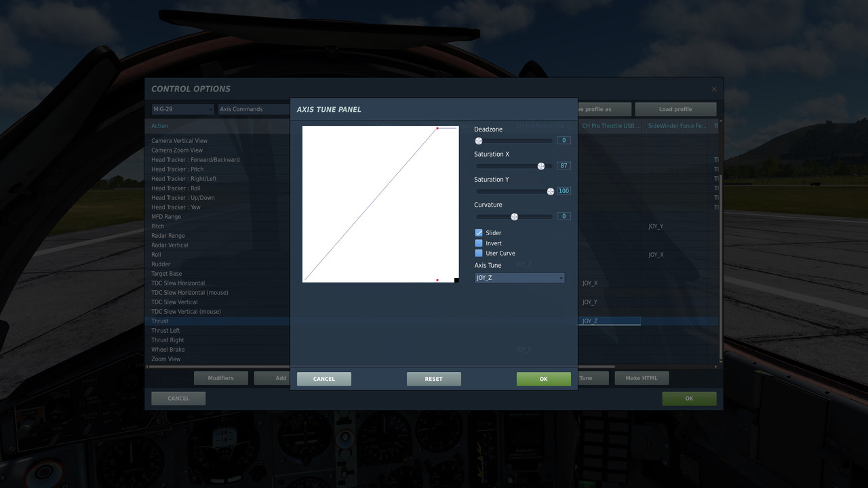
Task: Select the CH Pro Throttle USB column header
Action: click(610, 125)
